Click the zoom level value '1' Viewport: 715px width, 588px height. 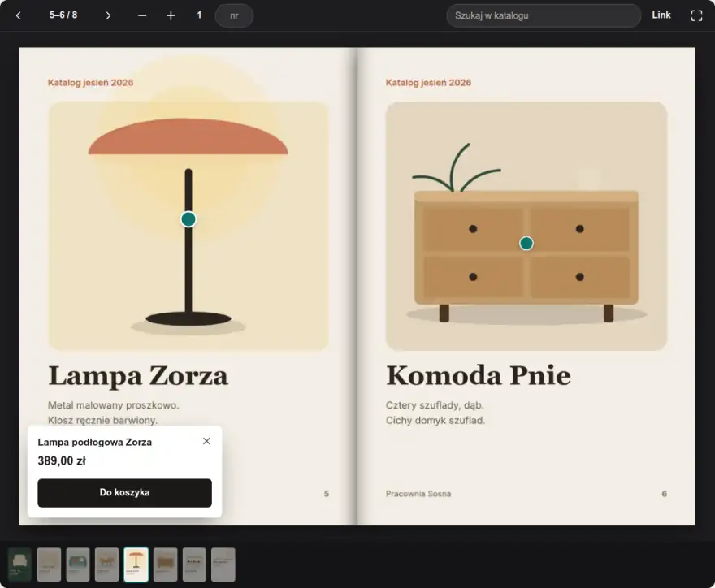point(199,15)
